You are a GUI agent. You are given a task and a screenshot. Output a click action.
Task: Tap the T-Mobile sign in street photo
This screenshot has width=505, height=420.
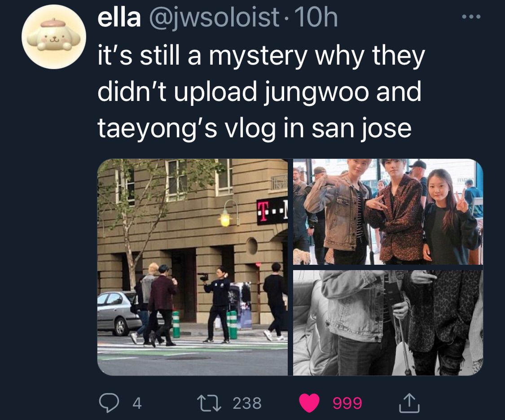(x=272, y=212)
